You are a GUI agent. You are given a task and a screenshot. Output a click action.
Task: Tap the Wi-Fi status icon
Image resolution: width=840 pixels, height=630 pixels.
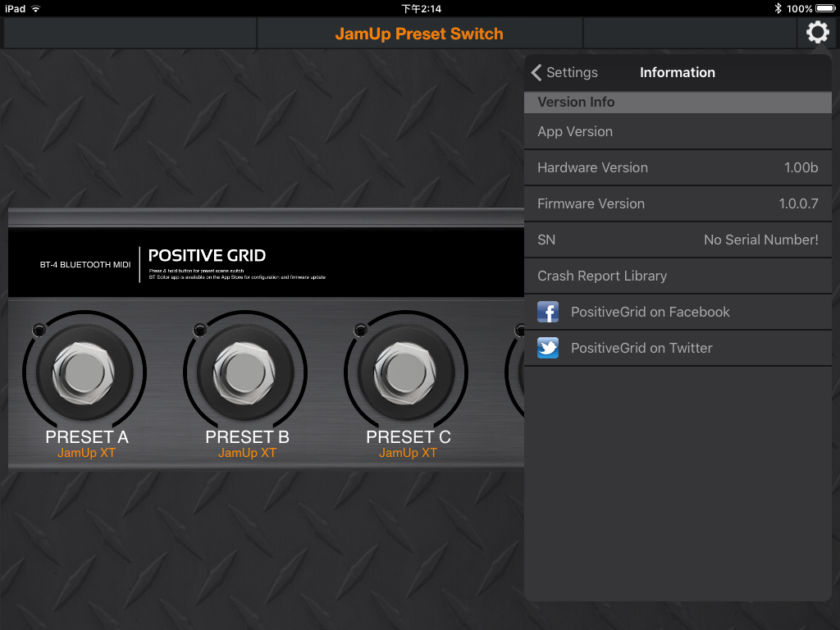36,8
